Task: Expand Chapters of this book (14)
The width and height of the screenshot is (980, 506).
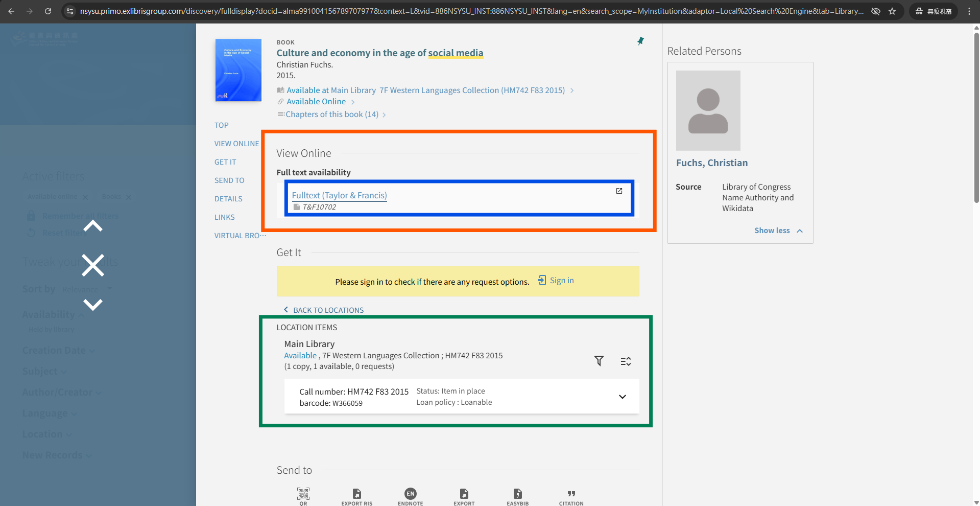Action: pyautogui.click(x=332, y=114)
